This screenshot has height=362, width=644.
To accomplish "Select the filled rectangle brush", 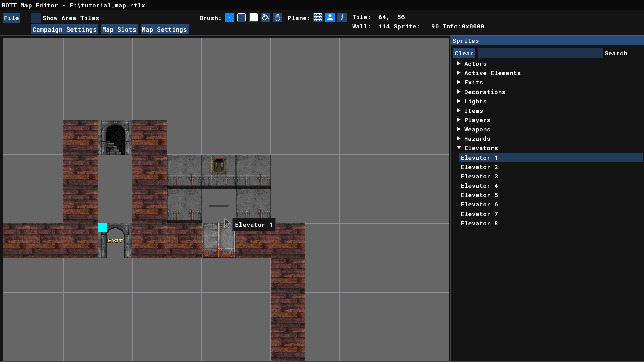I will (x=254, y=18).
